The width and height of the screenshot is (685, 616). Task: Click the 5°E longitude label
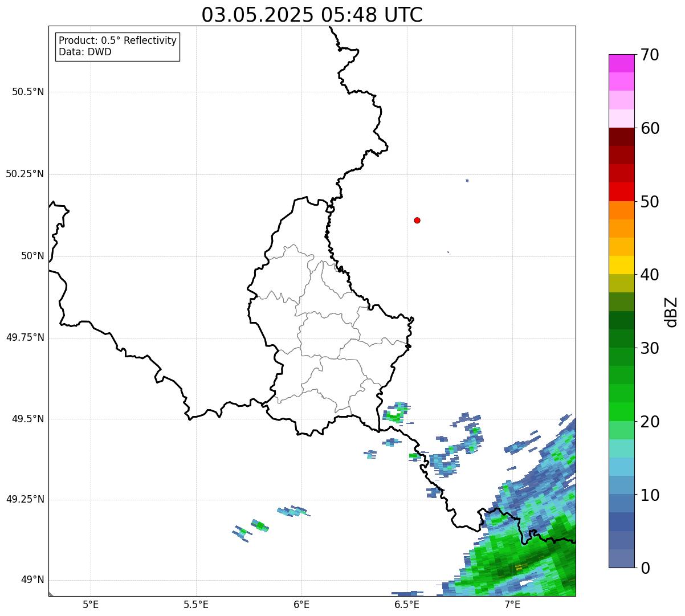[91, 604]
